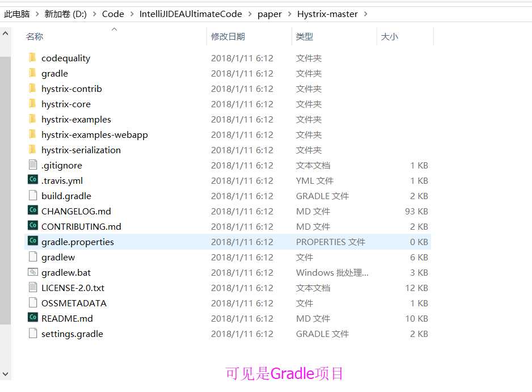Viewport: 532px width, 392px height.
Task: Click the gradle.properties file icon
Action: tap(33, 241)
